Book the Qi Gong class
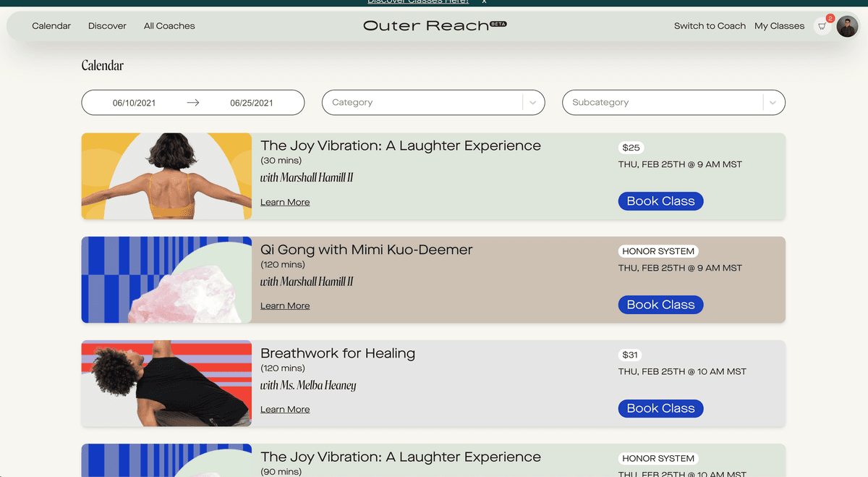868x477 pixels. point(660,305)
